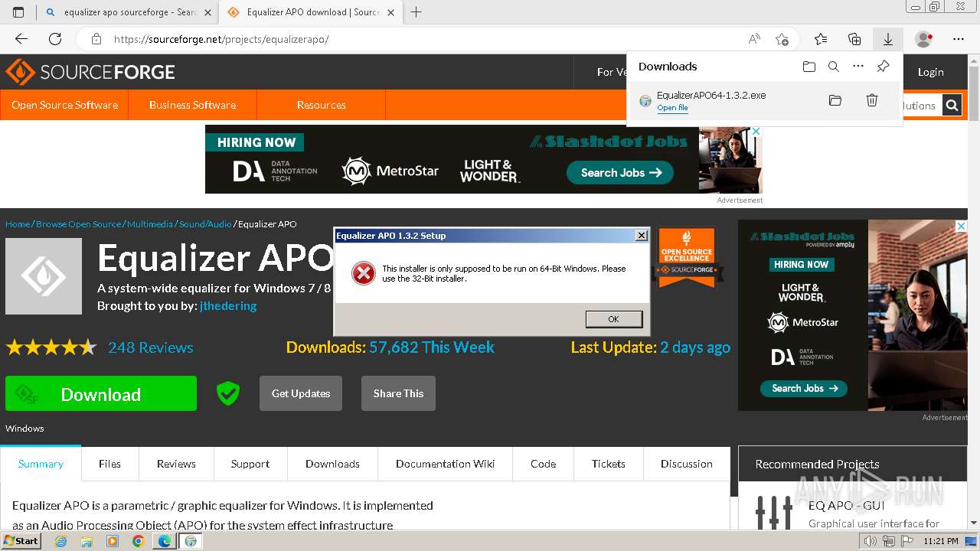980x551 pixels.
Task: Open the Business Software menu
Action: pos(192,105)
